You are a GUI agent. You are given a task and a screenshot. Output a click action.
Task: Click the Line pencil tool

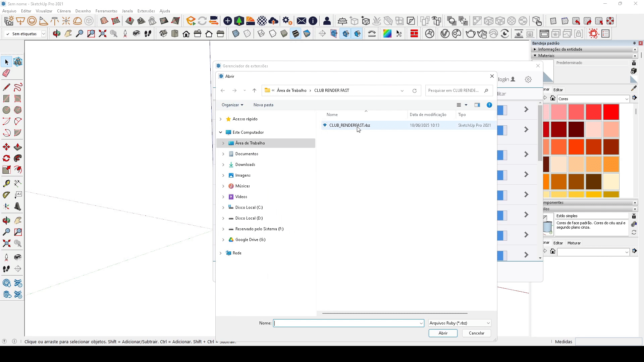click(6, 87)
